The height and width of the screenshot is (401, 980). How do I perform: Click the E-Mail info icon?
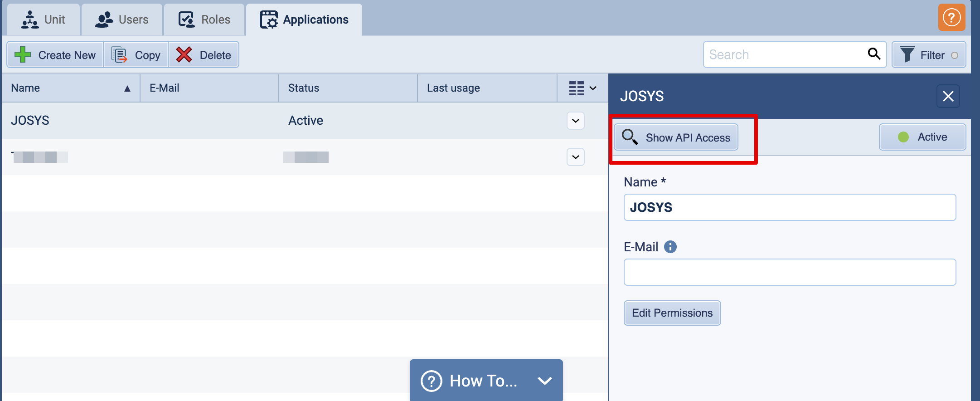tap(670, 247)
